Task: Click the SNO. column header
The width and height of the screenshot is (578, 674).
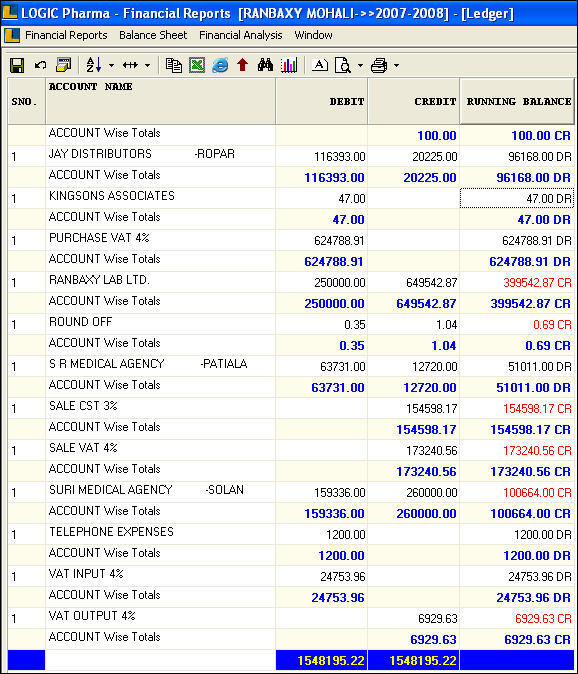Action: coord(27,101)
